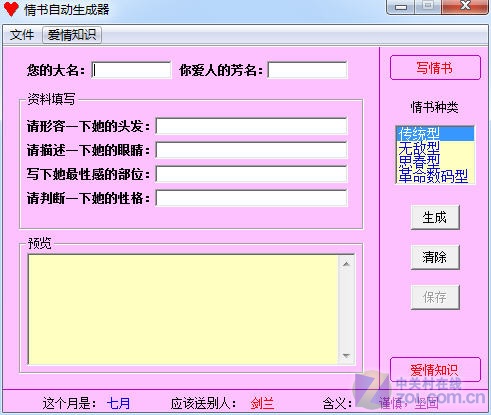491x415 pixels.
Task: Open the 文件 menu
Action: [x=22, y=35]
